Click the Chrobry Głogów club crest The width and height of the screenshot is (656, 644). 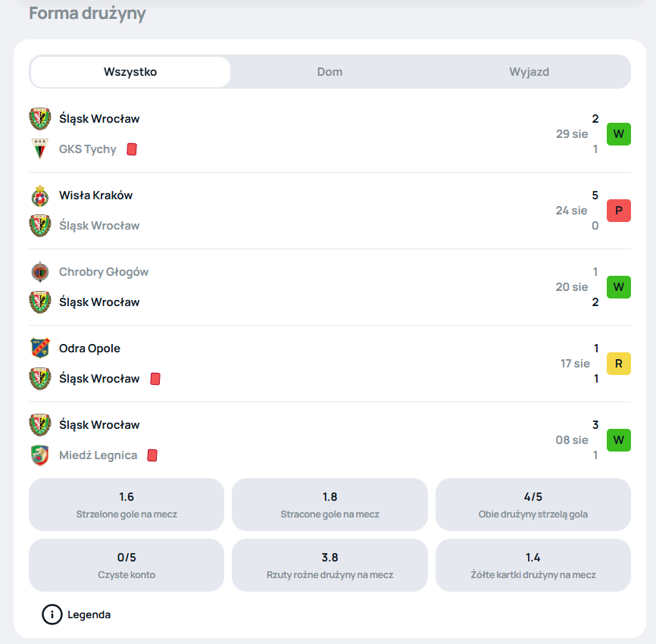pyautogui.click(x=40, y=272)
